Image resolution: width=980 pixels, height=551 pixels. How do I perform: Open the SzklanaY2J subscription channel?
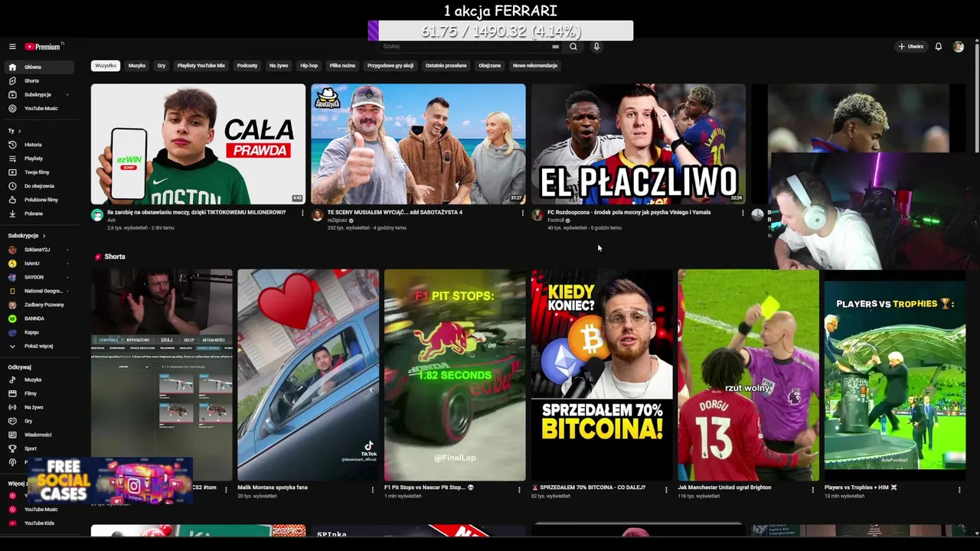click(x=40, y=249)
